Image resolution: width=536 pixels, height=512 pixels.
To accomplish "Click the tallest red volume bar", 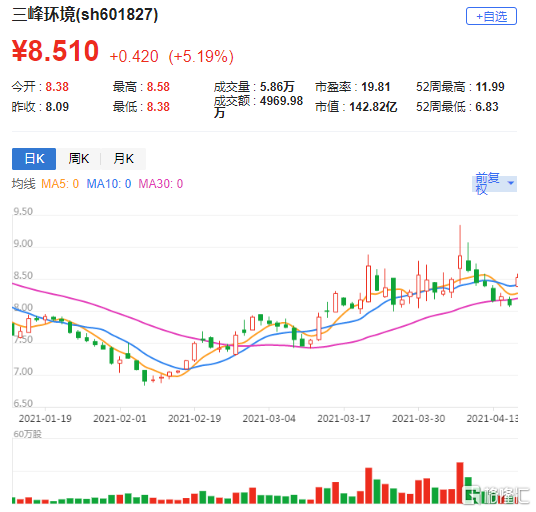I will click(460, 483).
